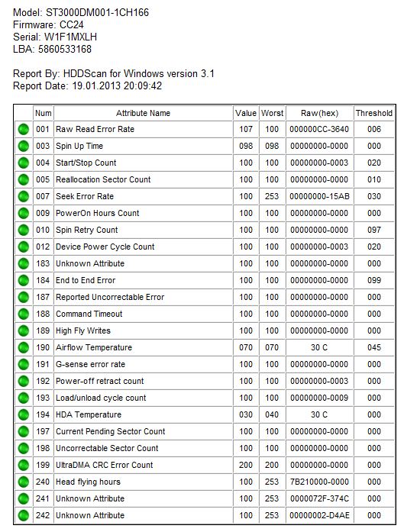
Task: Click the green status icon for Spin Up Time
Action: 24,147
